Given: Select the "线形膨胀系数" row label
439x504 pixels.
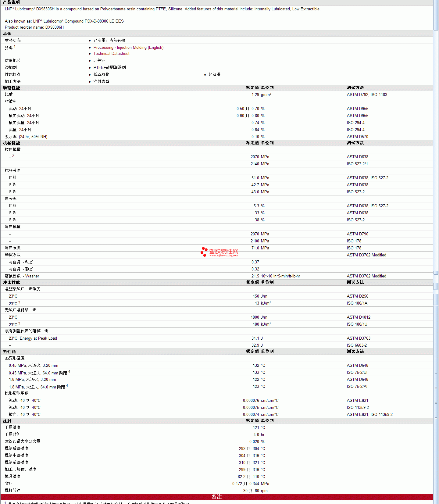Looking at the screenshot, I should [x=16, y=393].
